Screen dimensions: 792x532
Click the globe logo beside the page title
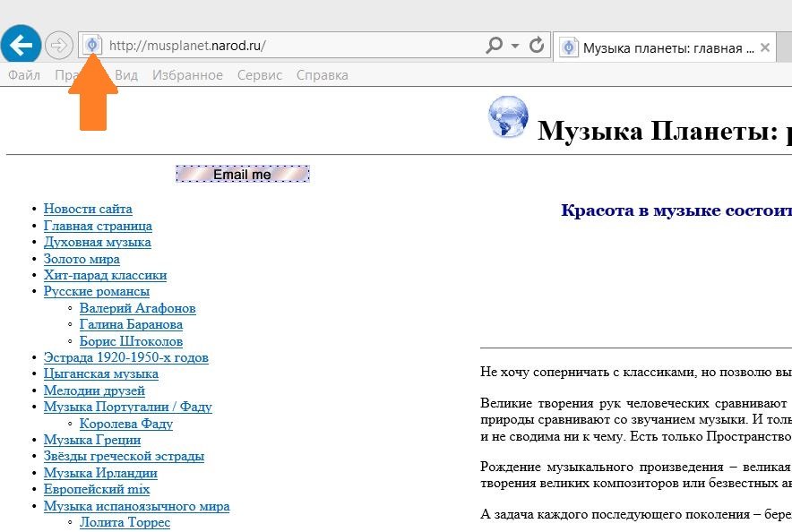(x=509, y=118)
